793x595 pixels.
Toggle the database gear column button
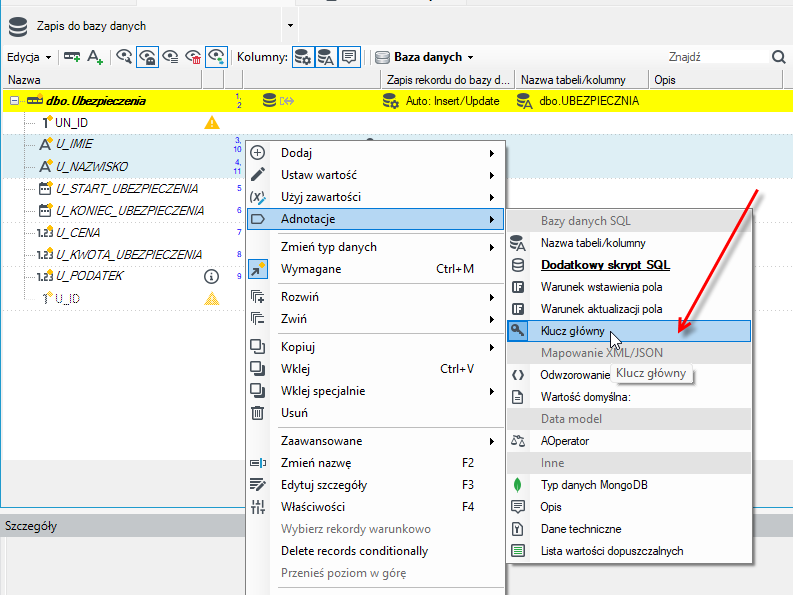pyautogui.click(x=303, y=57)
